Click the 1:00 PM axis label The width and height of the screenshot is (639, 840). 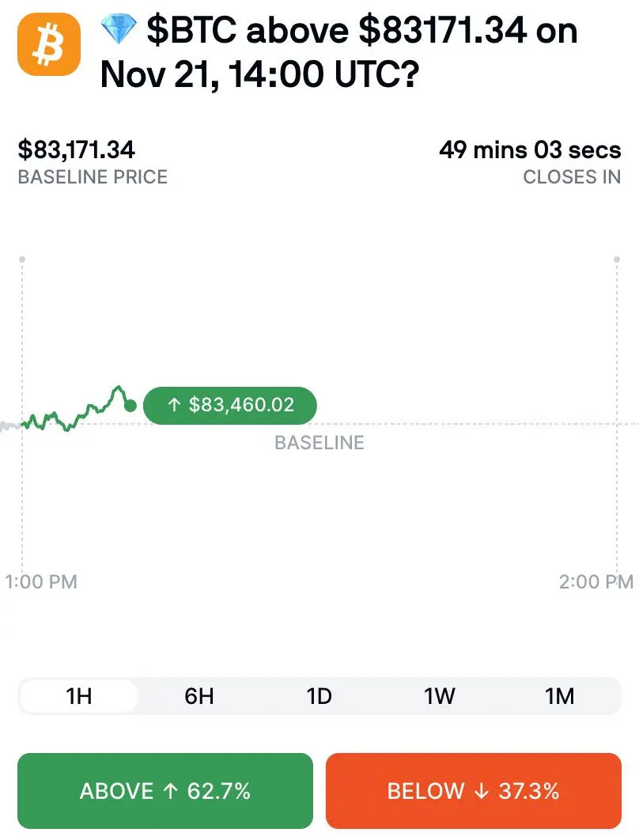pos(41,582)
